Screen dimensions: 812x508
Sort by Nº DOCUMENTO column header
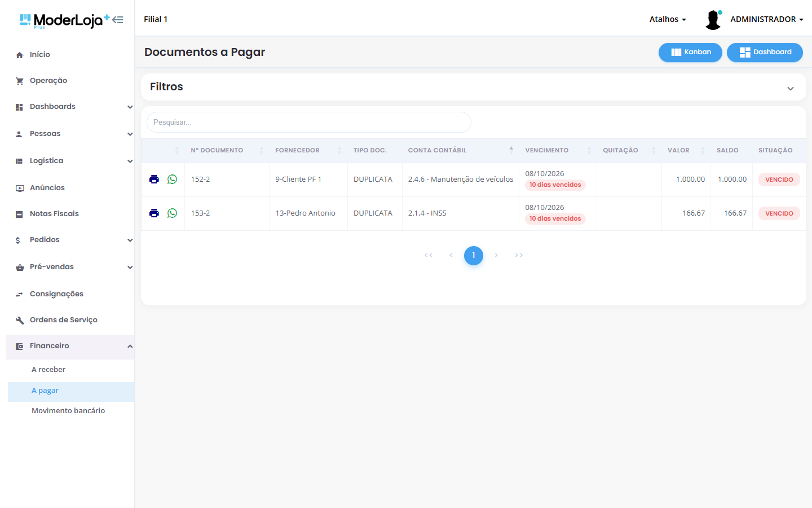click(227, 151)
